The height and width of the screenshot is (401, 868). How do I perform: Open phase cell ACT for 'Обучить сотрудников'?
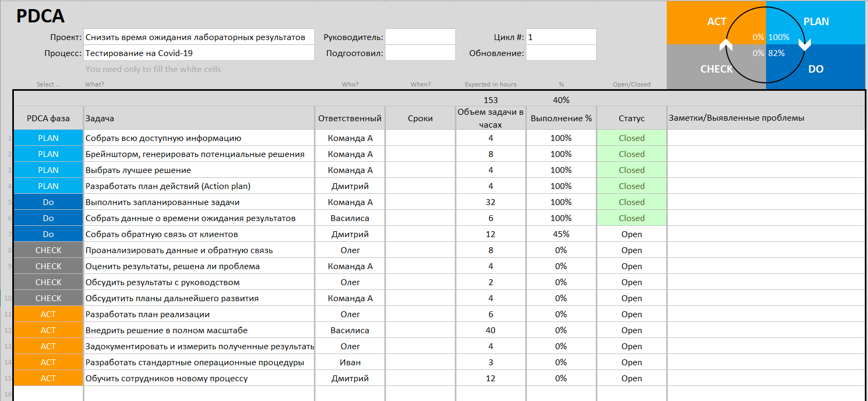pos(48,378)
